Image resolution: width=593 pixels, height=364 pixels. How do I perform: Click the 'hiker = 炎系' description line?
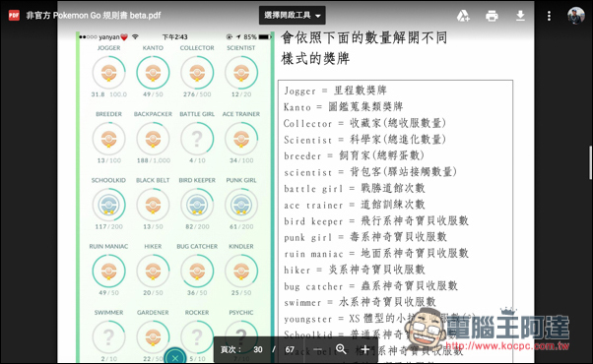355,270
